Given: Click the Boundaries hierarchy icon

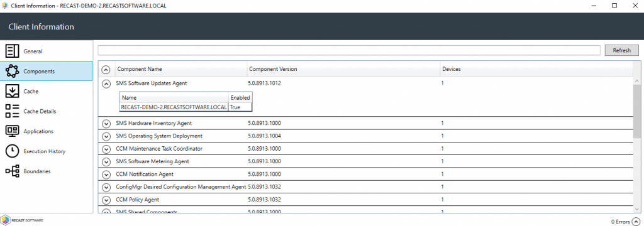Looking at the screenshot, I should click(12, 171).
